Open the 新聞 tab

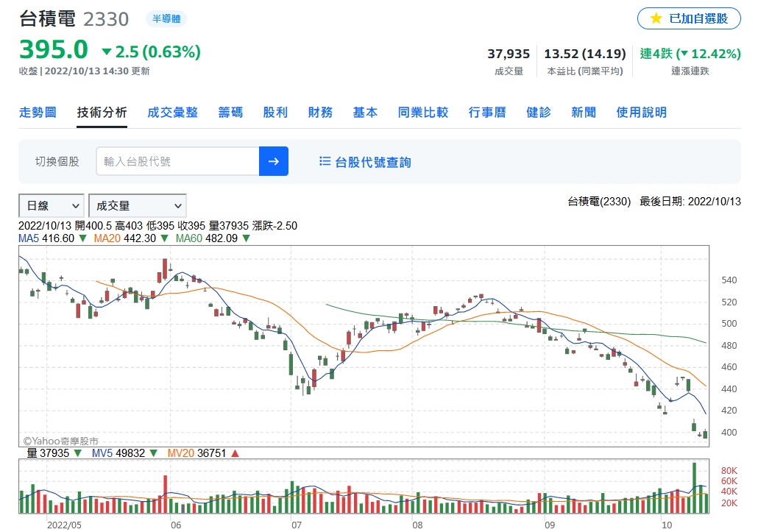tap(584, 113)
